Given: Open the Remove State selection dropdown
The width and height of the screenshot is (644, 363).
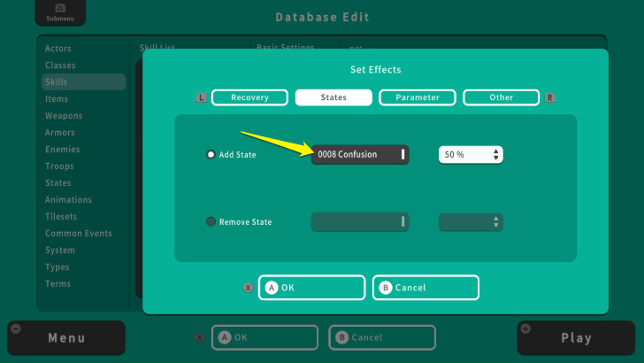Looking at the screenshot, I should pos(360,222).
